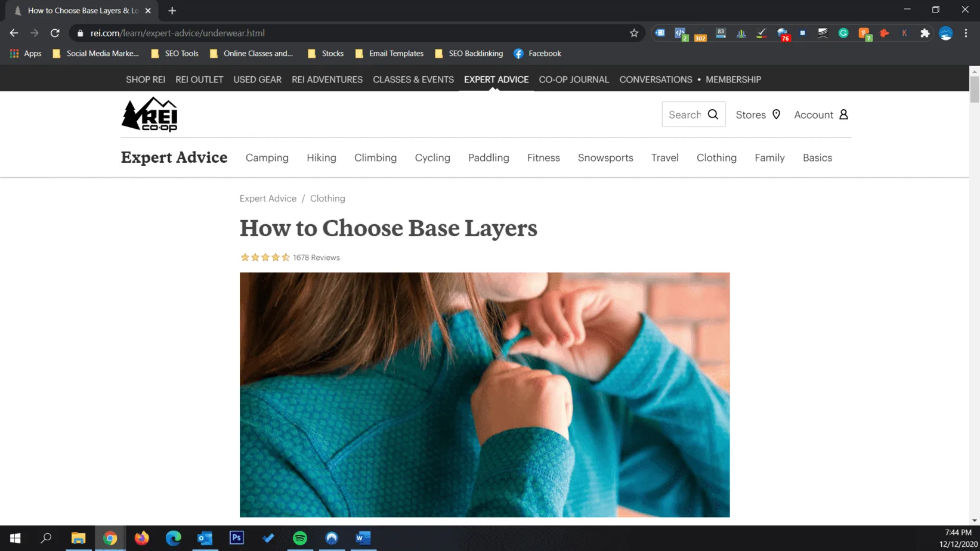Click the Clothing breadcrumb link

(x=327, y=199)
